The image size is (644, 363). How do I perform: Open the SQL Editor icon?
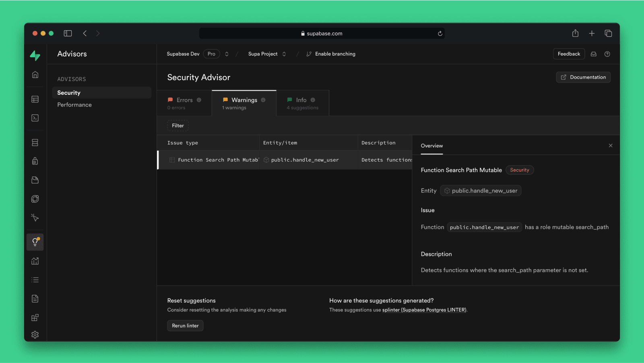click(35, 118)
